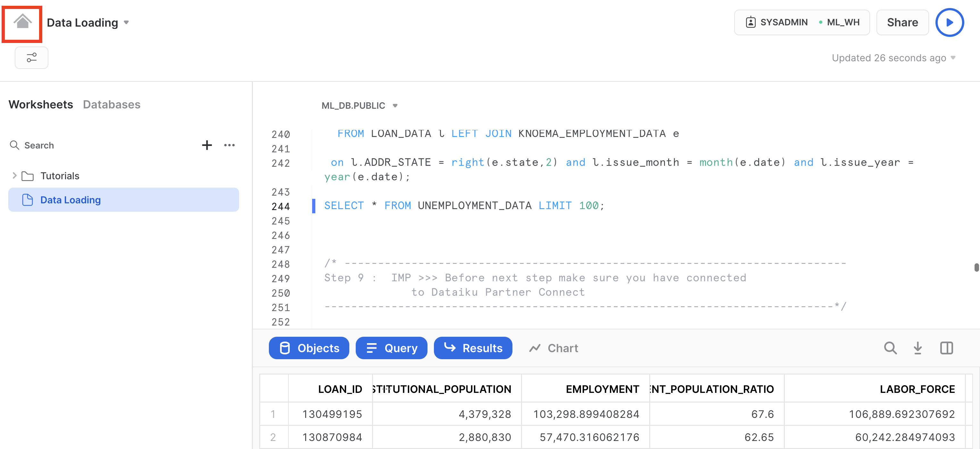
Task: Download the query results
Action: 918,348
